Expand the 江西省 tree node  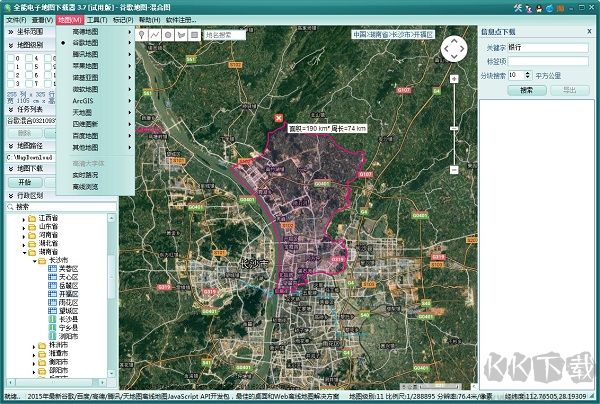24,218
